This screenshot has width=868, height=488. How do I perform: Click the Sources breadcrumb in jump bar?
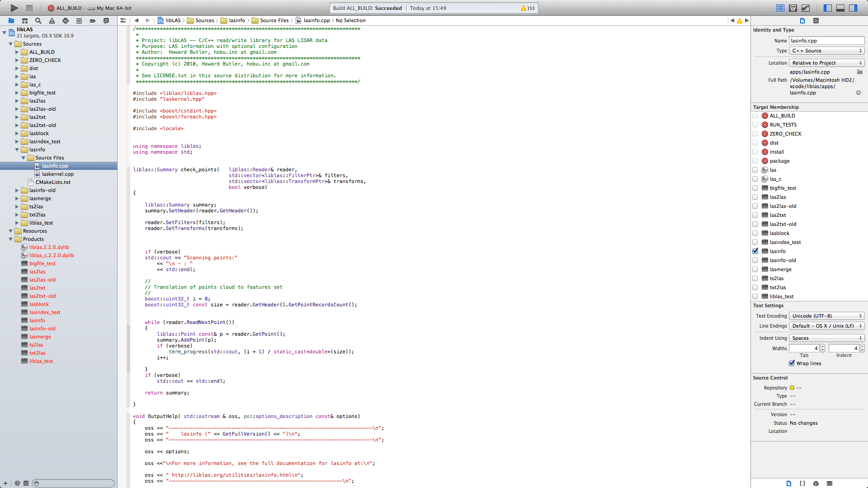(x=204, y=20)
